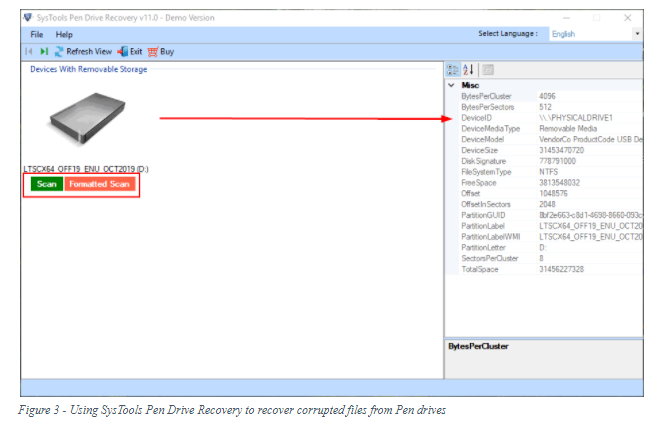Click the 31456227328 total space value

[561, 269]
